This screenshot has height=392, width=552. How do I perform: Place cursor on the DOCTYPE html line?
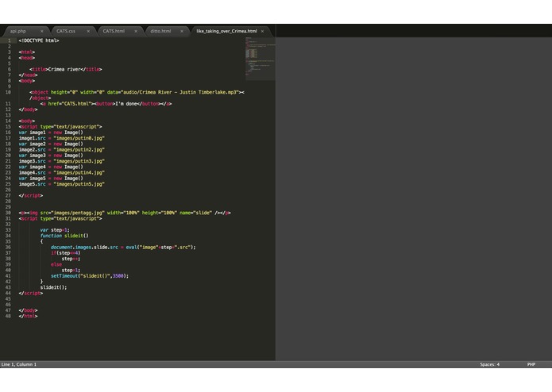[39, 40]
